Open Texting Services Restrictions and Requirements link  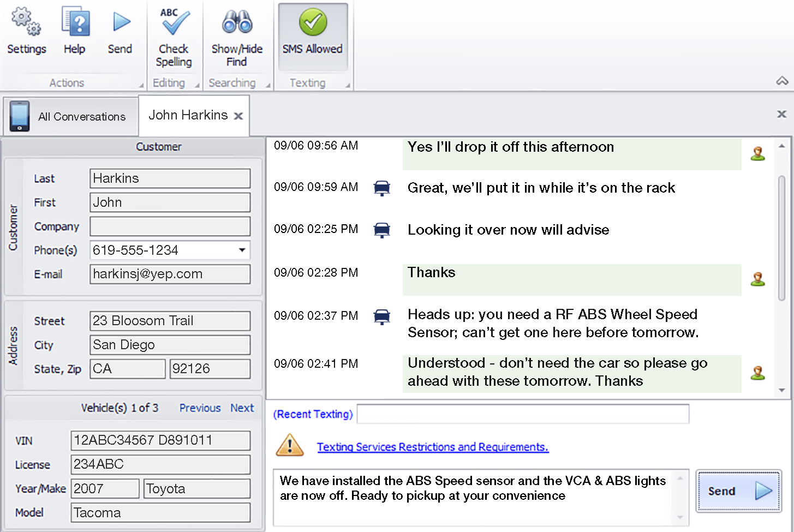[433, 446]
